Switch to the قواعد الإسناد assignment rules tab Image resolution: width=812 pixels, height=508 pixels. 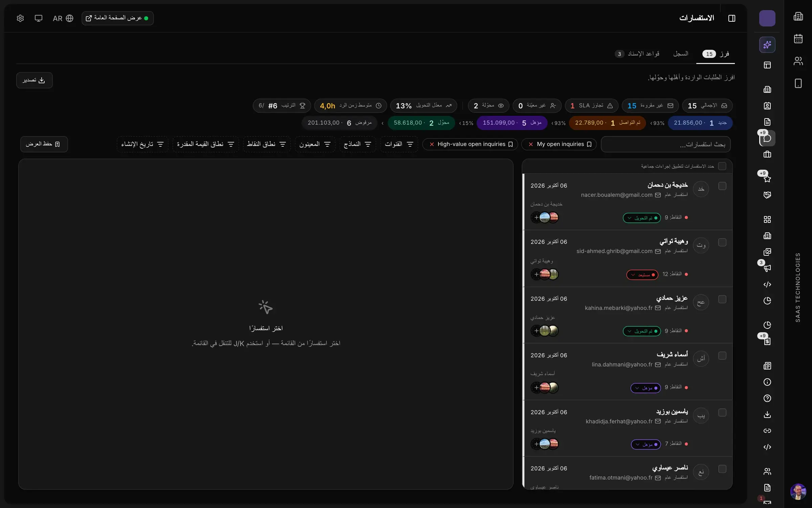tap(637, 54)
